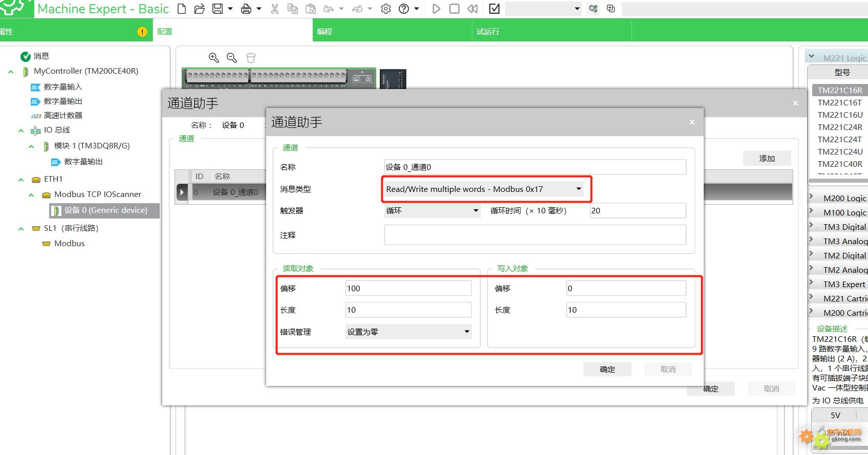The width and height of the screenshot is (868, 455).
Task: Click the 读取对象 长度 field
Action: pos(408,310)
